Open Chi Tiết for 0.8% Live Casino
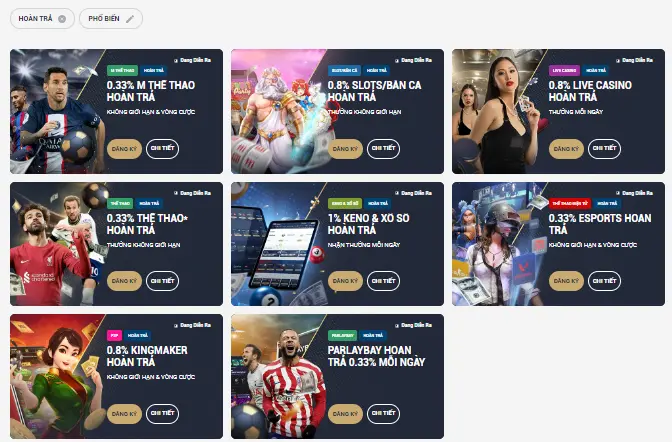 pyautogui.click(x=604, y=149)
